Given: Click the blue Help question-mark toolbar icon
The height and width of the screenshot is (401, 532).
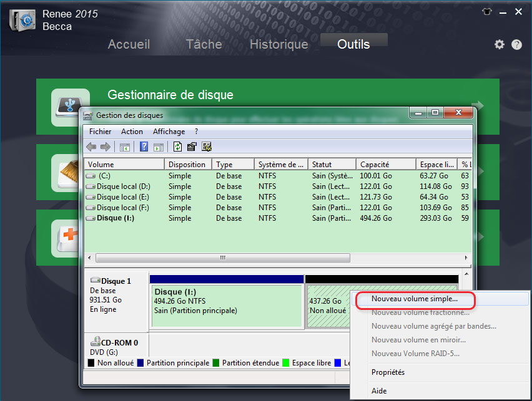Looking at the screenshot, I should point(144,147).
